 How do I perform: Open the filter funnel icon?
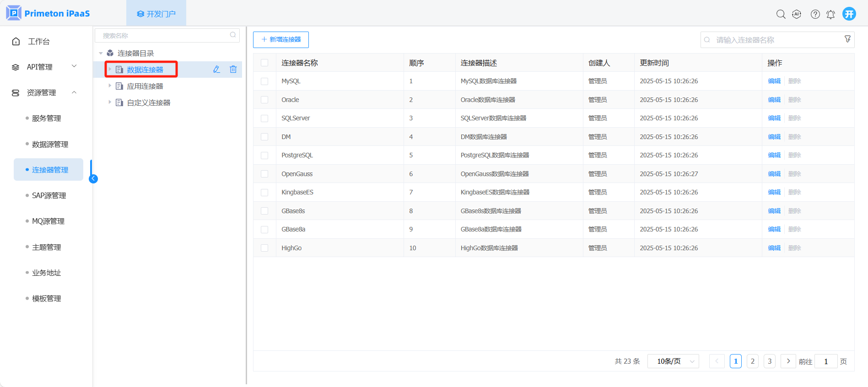[847, 39]
